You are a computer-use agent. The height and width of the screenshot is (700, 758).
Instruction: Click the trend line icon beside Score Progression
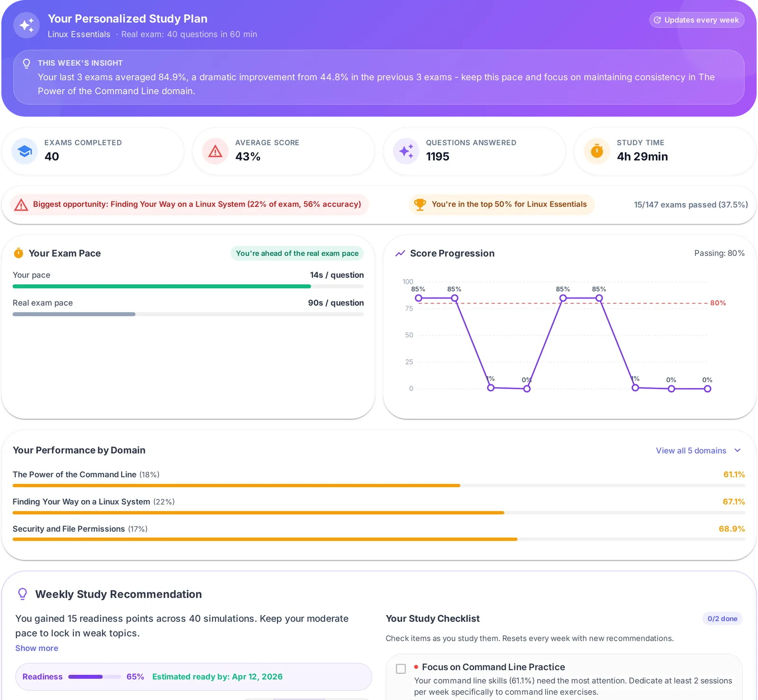[400, 254]
